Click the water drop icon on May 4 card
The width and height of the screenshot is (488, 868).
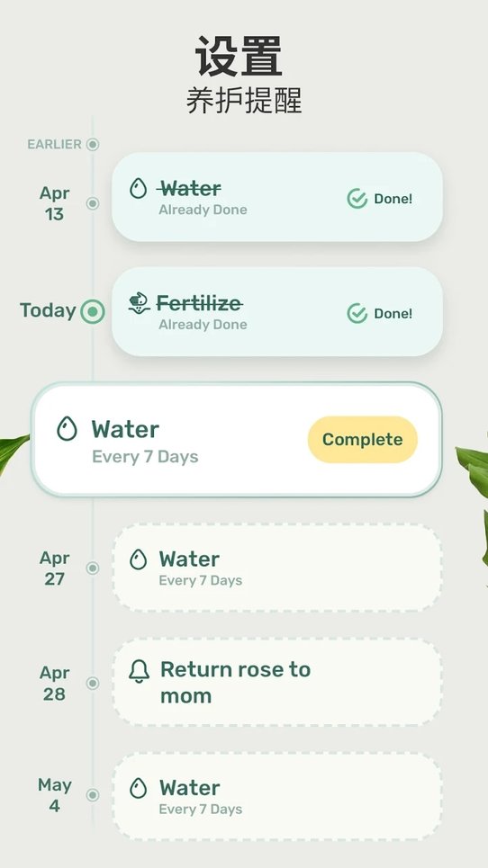click(x=138, y=788)
